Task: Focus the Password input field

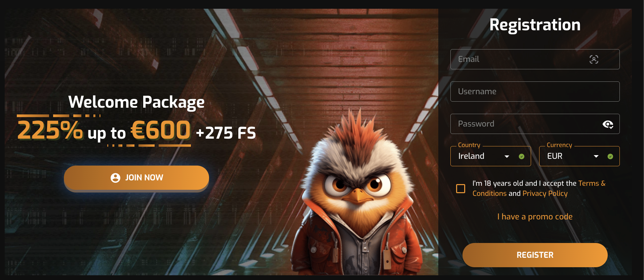Action: coord(535,124)
